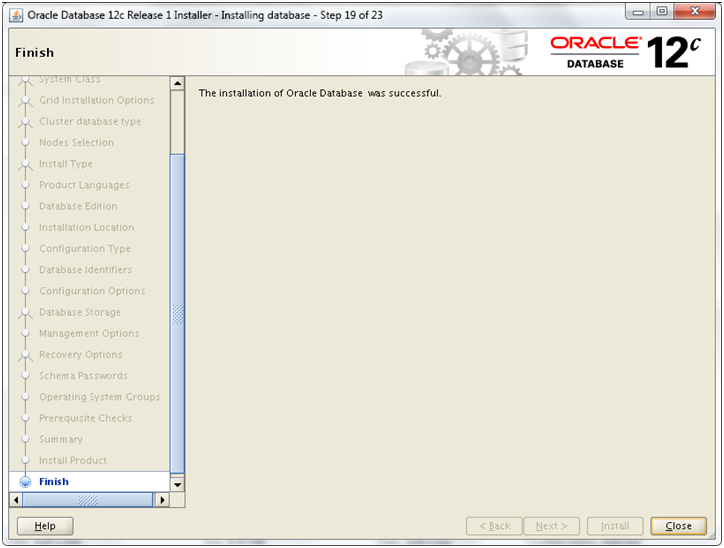
Task: Select the Cluster database type step
Action: point(90,121)
